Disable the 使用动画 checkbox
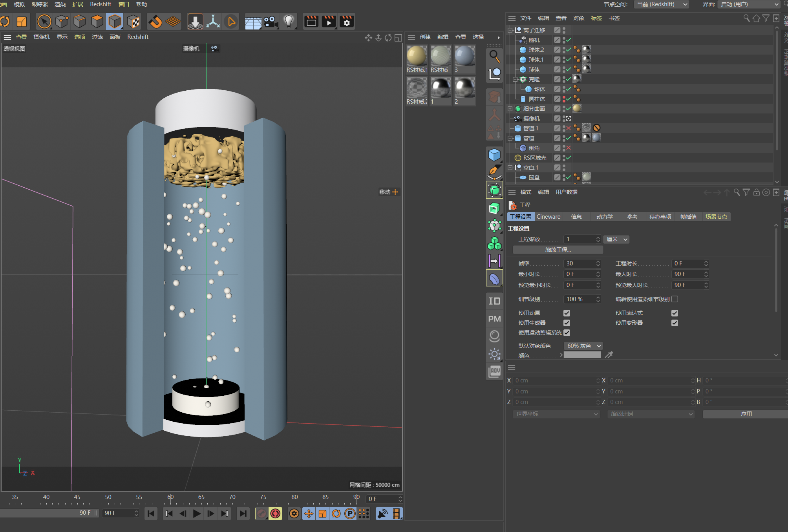Viewport: 788px width, 532px height. (x=567, y=313)
